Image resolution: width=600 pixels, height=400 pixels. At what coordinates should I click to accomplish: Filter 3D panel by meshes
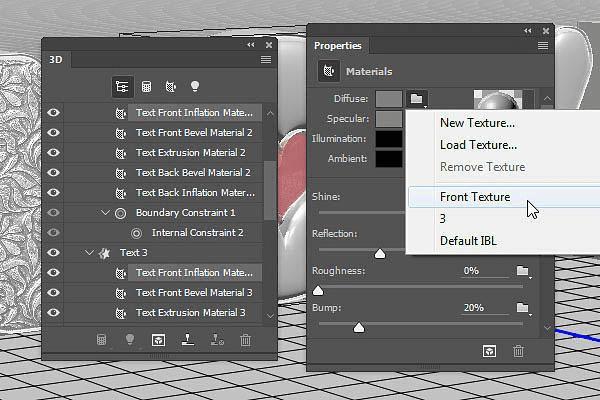coord(146,87)
